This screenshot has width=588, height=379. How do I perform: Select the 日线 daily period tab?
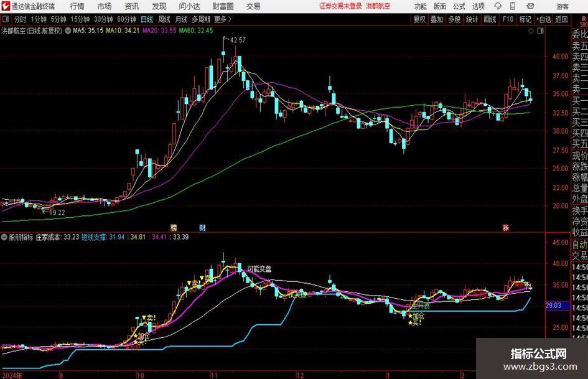click(147, 19)
